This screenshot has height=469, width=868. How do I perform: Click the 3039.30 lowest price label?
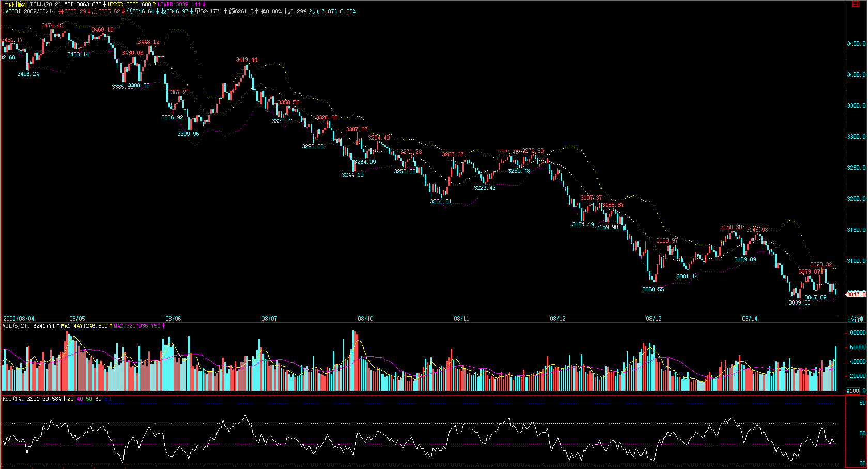click(x=799, y=302)
